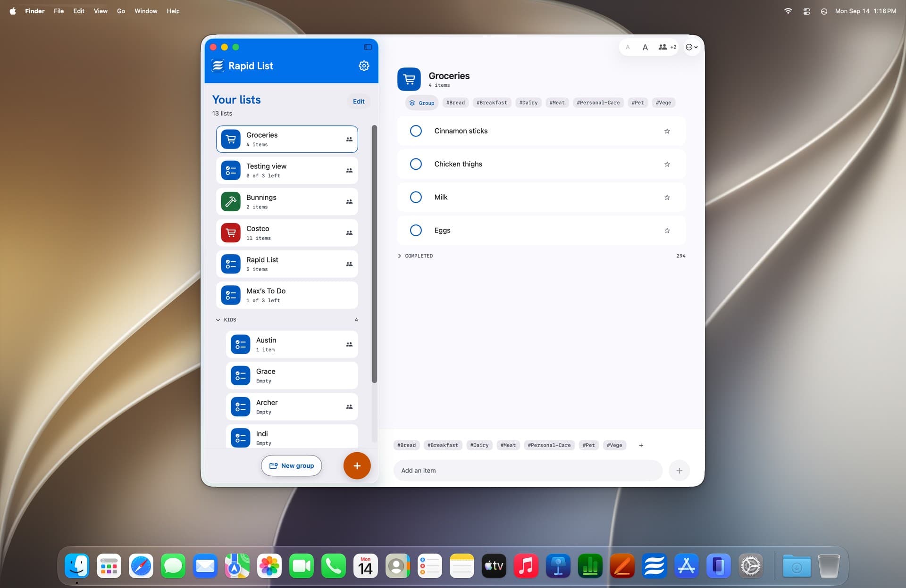
Task: Check off Chicken thighs
Action: tap(416, 164)
